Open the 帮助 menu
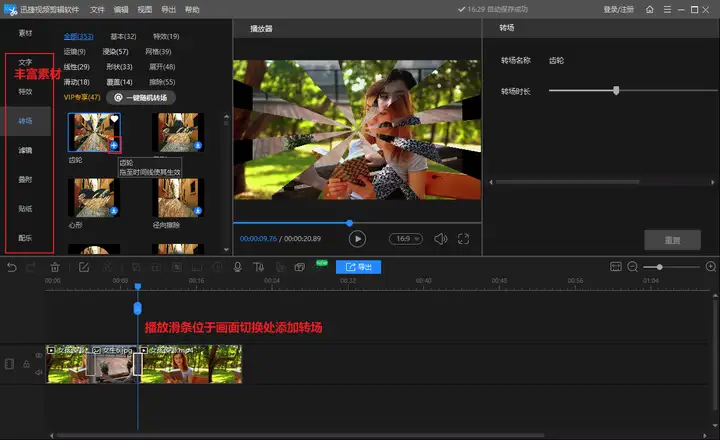720x440 pixels. (192, 10)
